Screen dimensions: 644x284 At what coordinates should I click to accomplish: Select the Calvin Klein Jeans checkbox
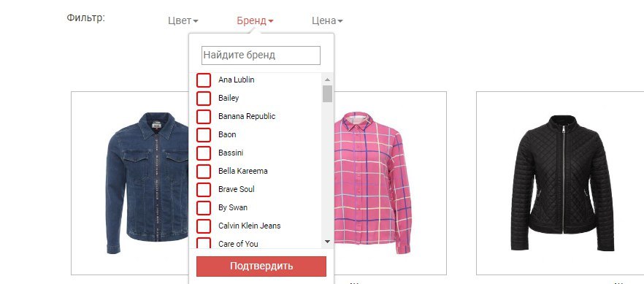203,226
